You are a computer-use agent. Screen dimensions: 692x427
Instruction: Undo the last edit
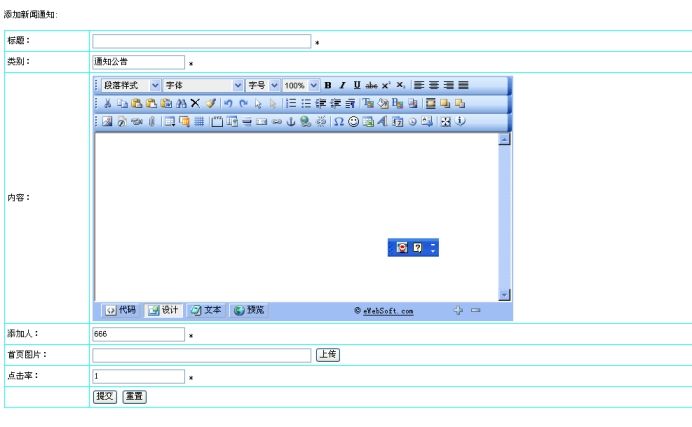[228, 103]
